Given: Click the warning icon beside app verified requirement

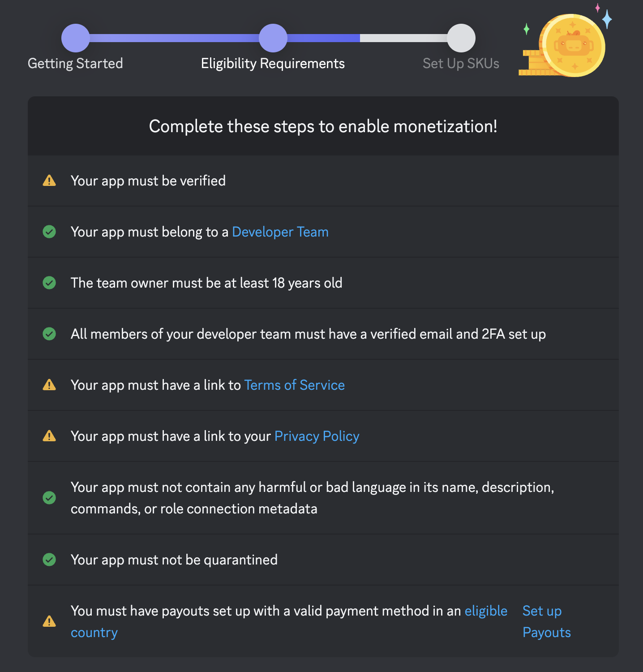Looking at the screenshot, I should pos(49,181).
